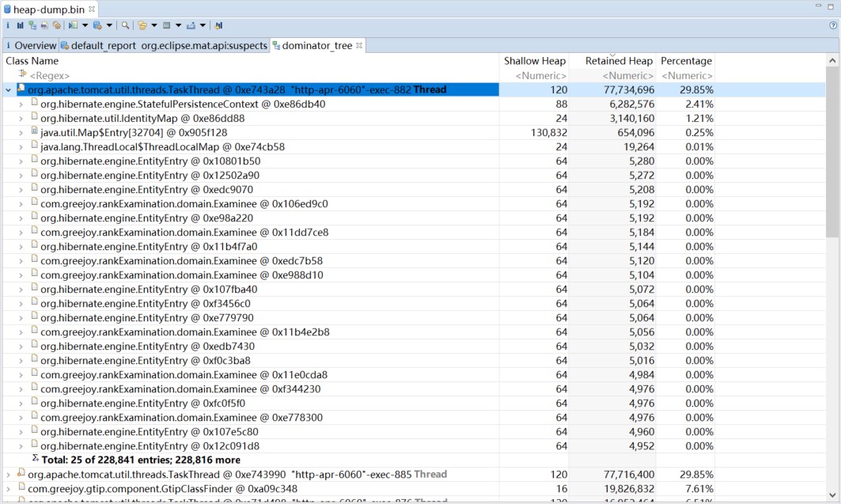Viewport: 841px width, 504px height.
Task: Open the Query Browser toolbar icon
Action: click(x=97, y=25)
